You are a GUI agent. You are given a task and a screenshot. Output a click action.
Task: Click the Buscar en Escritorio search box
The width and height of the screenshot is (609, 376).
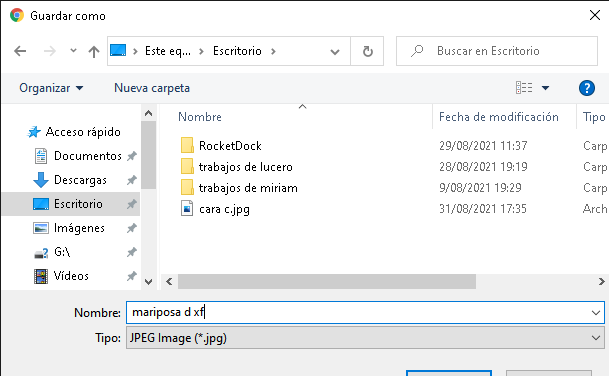[x=497, y=51]
